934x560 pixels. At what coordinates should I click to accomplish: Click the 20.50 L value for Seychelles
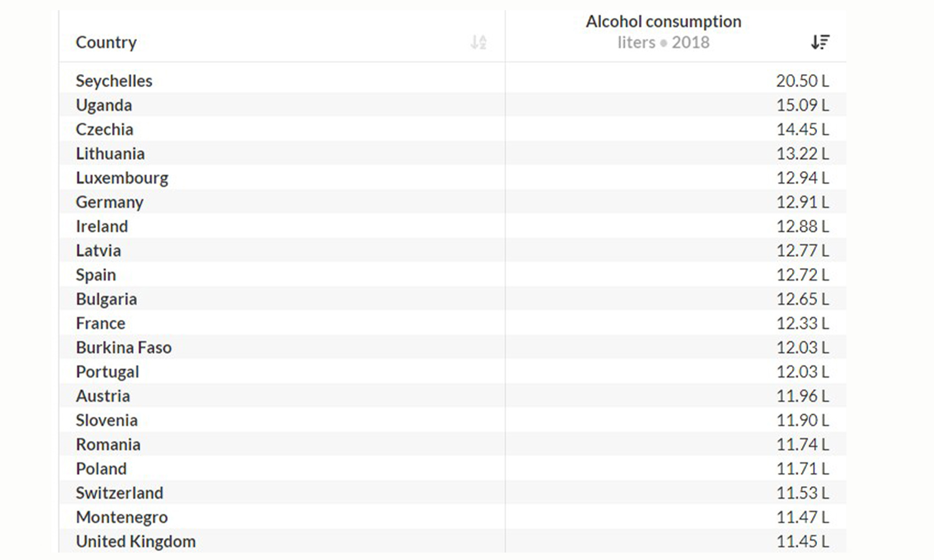(803, 80)
